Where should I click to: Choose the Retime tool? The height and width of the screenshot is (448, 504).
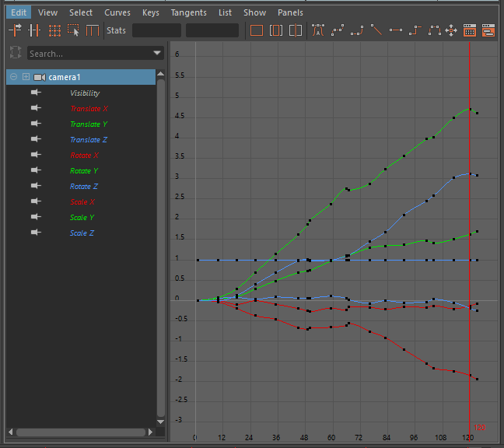click(x=93, y=30)
